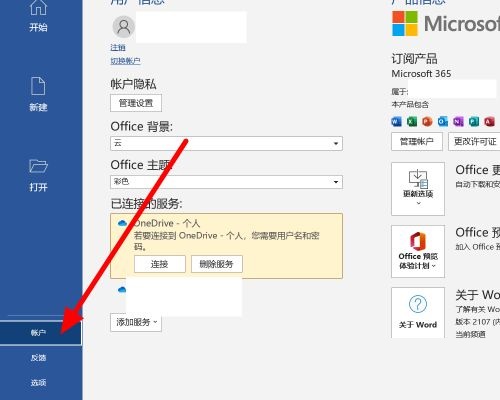Expand the Office background (云) dropdown
This screenshot has width=500, height=400.
pyautogui.click(x=226, y=143)
